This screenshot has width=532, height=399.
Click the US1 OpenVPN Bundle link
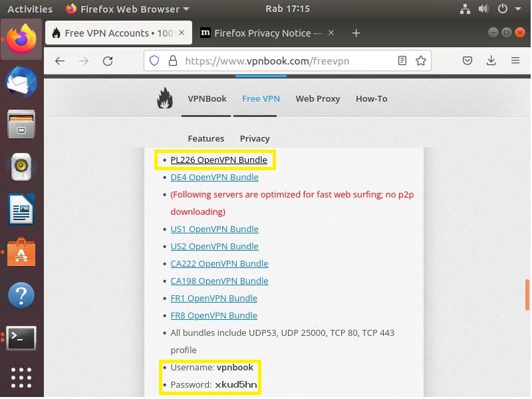click(x=214, y=229)
